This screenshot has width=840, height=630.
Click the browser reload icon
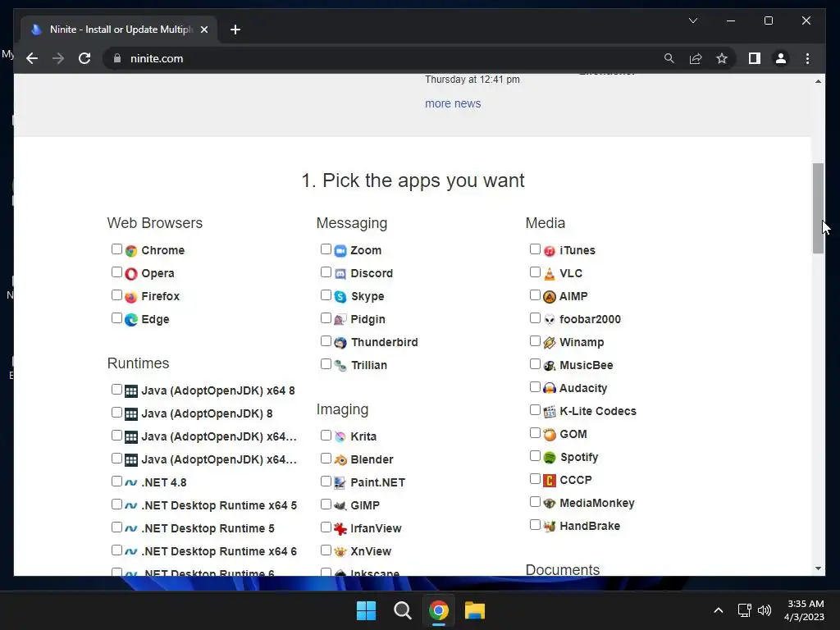(x=84, y=58)
